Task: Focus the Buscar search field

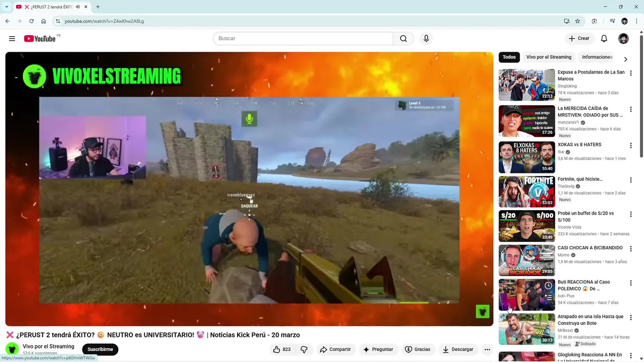Action: (x=303, y=39)
